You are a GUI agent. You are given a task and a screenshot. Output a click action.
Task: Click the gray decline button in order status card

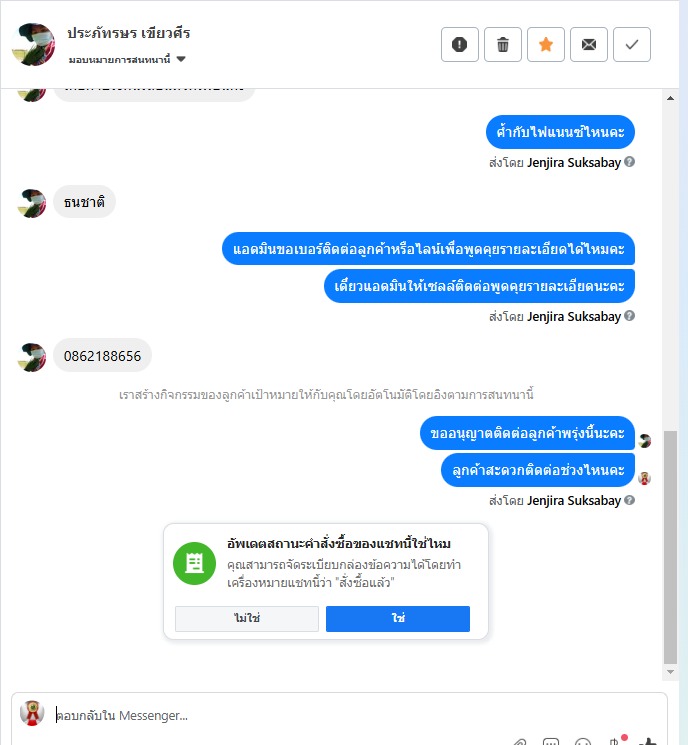coord(247,619)
